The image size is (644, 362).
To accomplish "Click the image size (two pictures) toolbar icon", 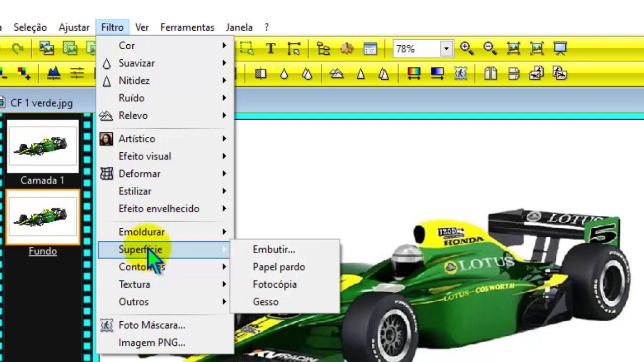I will tap(46, 49).
